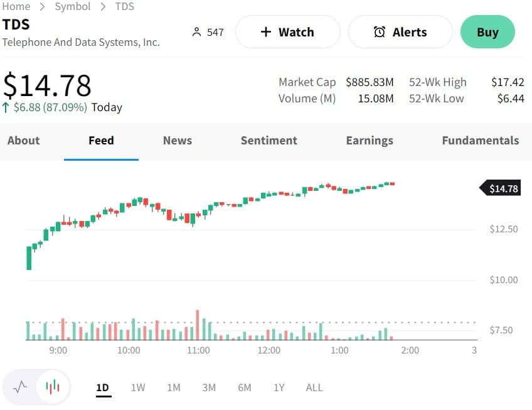
Task: Switch to the News tab
Action: pos(178,141)
